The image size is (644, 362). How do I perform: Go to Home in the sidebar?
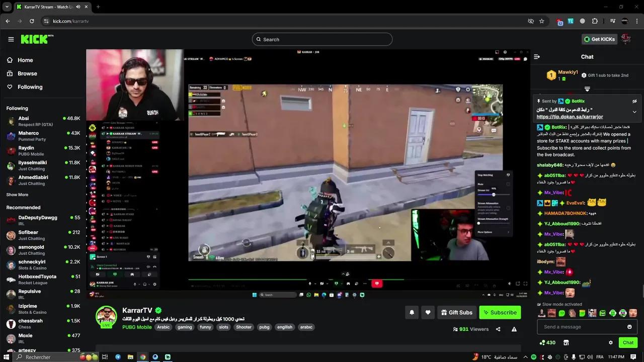(x=25, y=60)
